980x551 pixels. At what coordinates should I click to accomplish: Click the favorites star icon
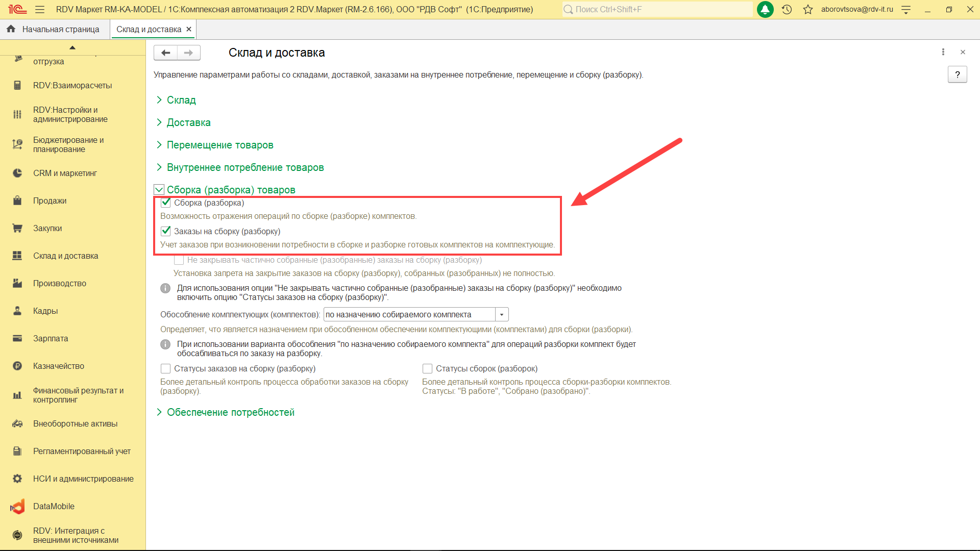tap(807, 9)
